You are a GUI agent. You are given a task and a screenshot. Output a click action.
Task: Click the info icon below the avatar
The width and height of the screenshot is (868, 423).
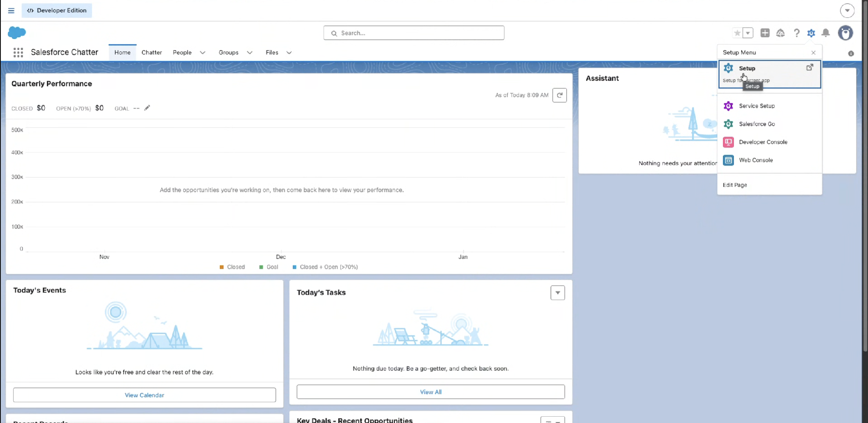(x=851, y=53)
